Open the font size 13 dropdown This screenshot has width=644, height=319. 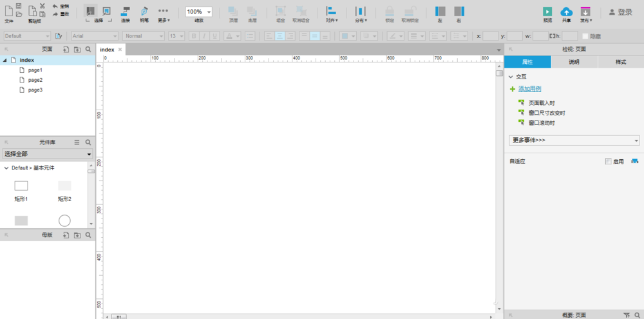click(176, 36)
